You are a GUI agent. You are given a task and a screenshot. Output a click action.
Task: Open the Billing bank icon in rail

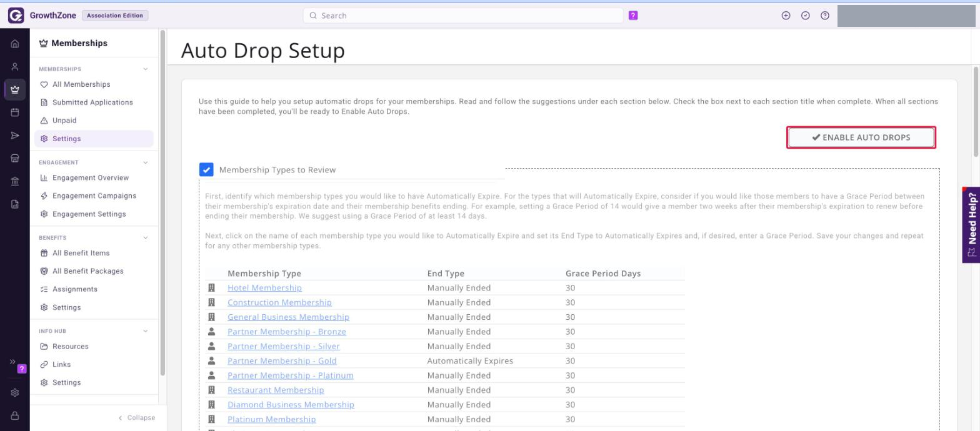pyautogui.click(x=15, y=181)
